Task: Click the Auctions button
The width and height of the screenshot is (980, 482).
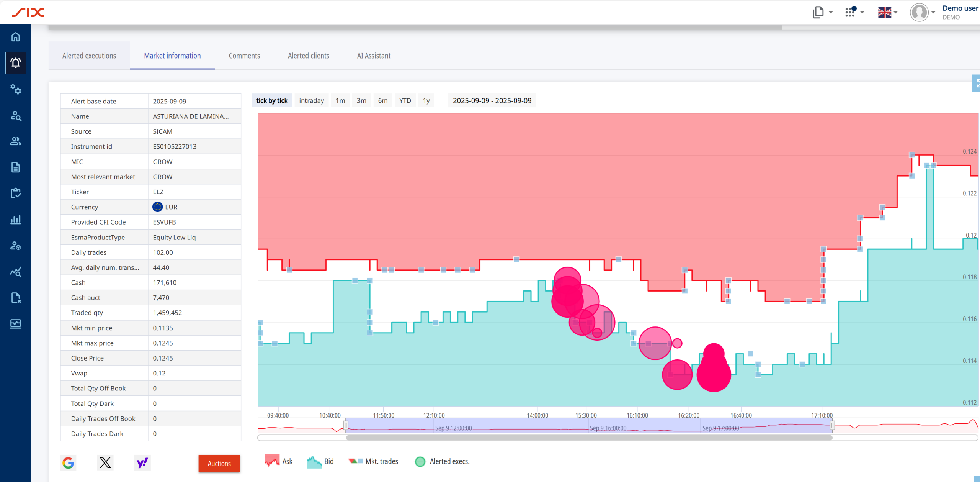Action: [219, 463]
